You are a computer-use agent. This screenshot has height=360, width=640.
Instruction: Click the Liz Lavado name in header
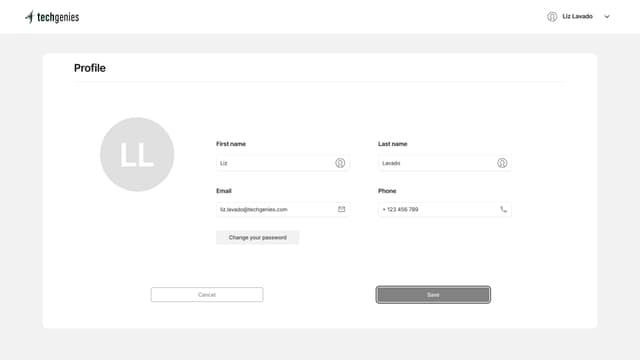[577, 16]
